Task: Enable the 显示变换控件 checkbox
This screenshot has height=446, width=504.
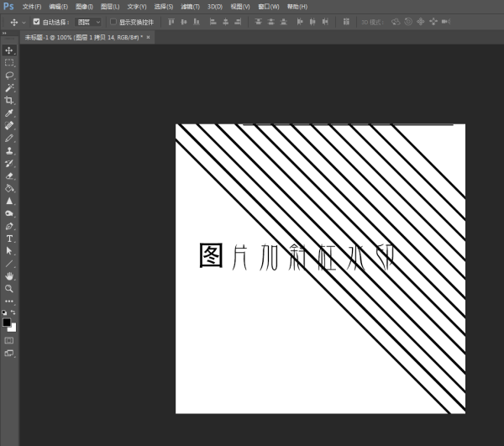Action: click(113, 22)
